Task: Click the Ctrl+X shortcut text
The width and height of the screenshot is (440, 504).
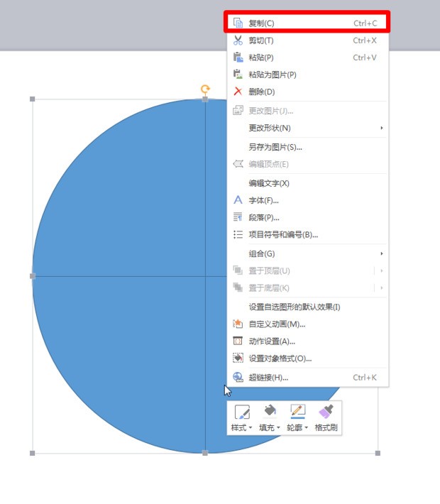Action: [365, 40]
